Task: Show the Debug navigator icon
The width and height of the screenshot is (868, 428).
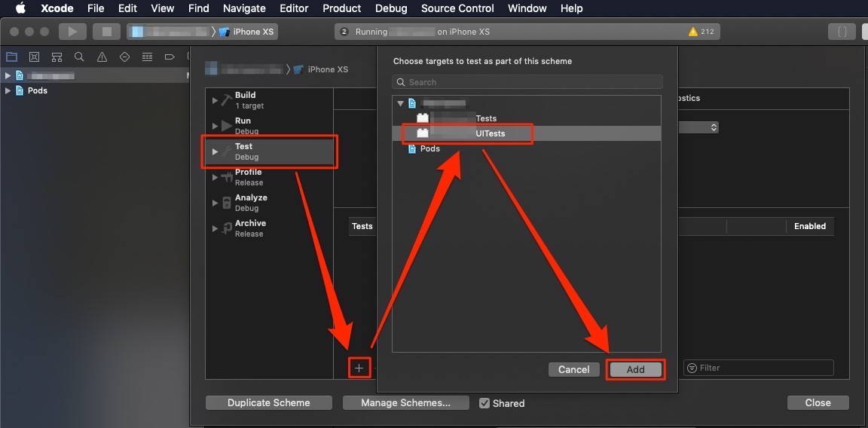Action: click(x=147, y=57)
